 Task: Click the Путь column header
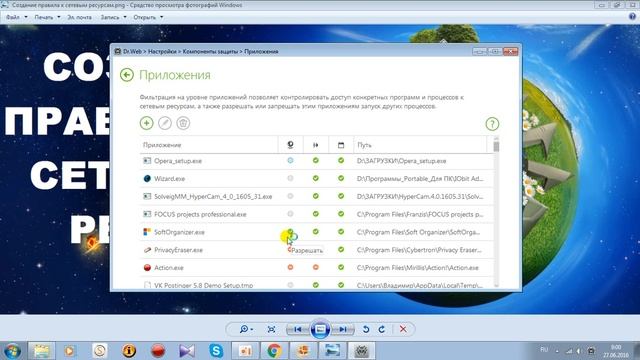pos(420,145)
